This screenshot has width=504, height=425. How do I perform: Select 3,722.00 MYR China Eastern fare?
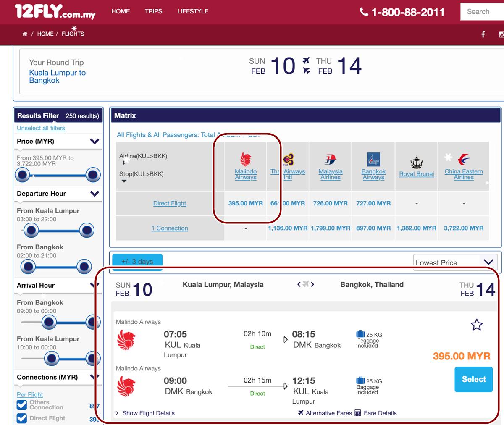[464, 228]
